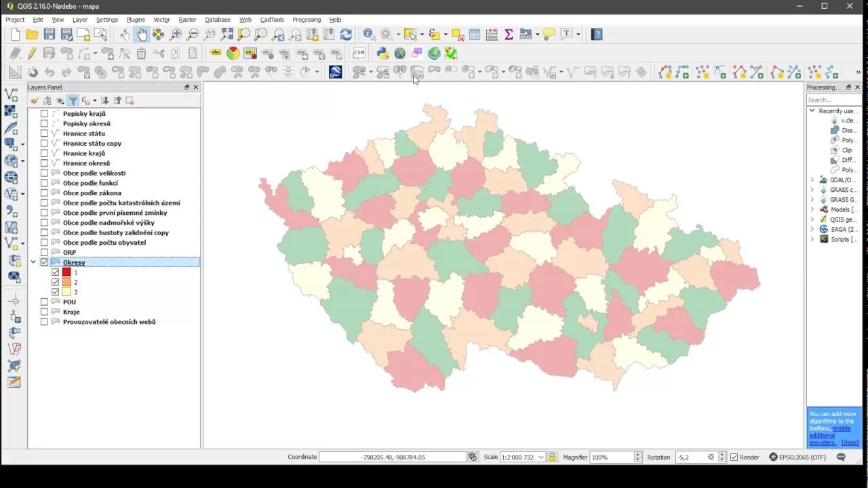This screenshot has width=868, height=488.
Task: Open the Help book icon
Action: 597,34
